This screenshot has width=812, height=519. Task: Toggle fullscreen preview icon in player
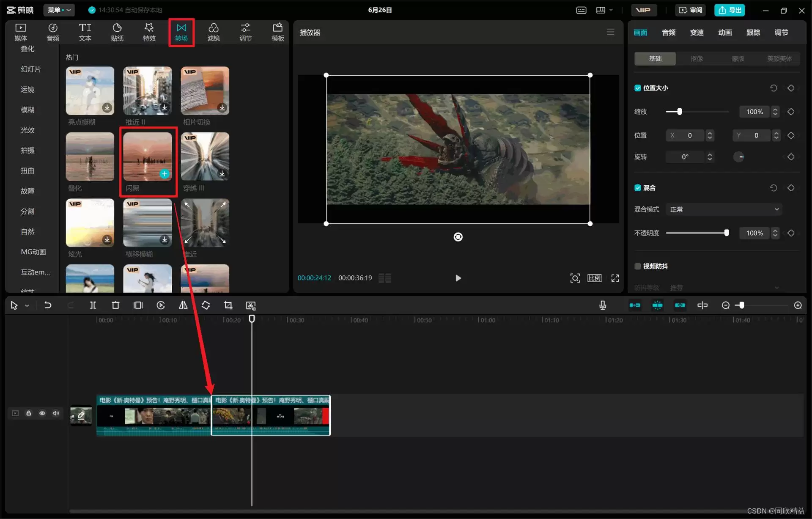pos(615,278)
